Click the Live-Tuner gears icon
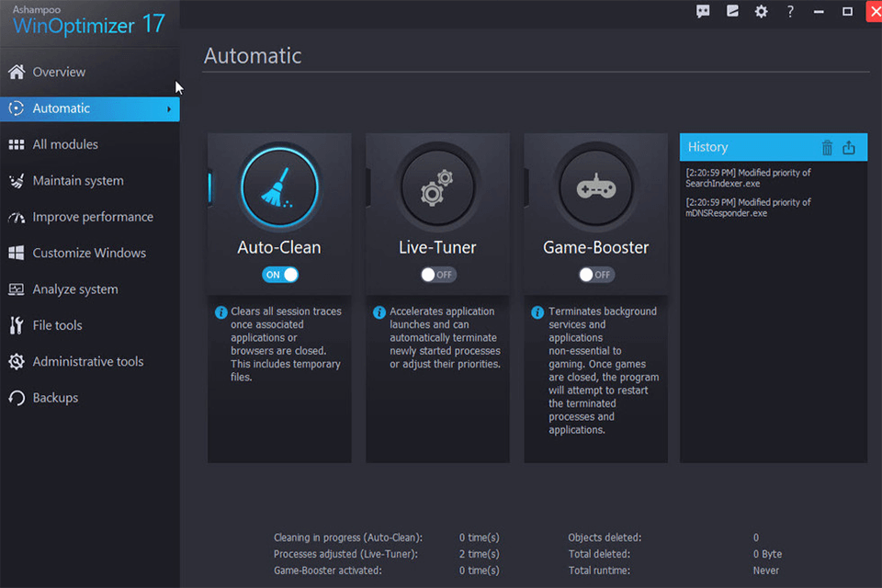 [x=437, y=187]
